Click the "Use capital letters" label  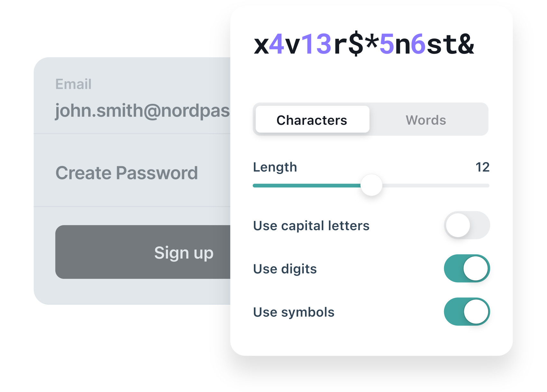(x=311, y=225)
